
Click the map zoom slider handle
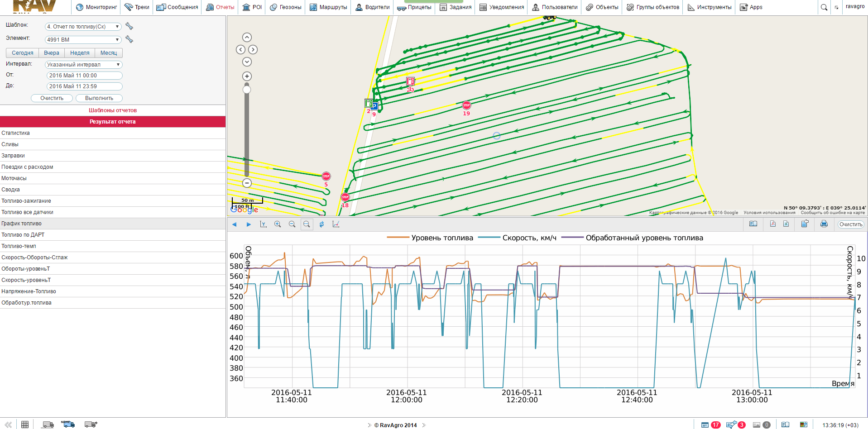coord(247,90)
